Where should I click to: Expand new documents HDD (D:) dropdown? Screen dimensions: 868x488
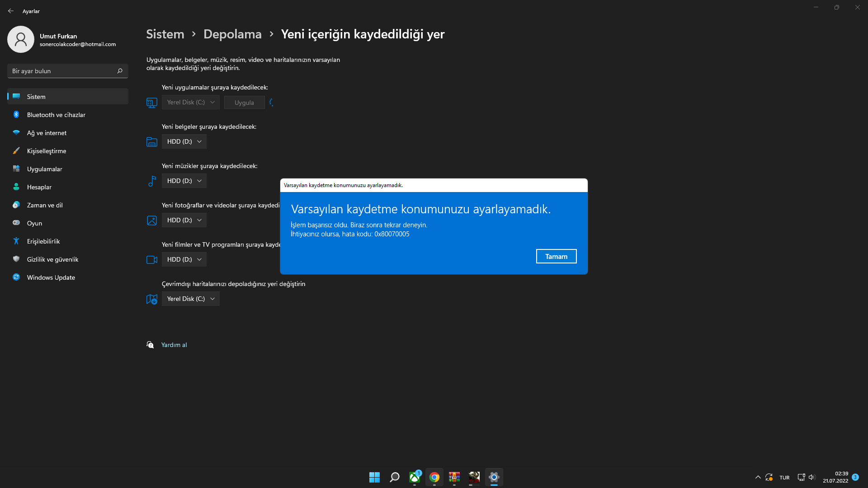click(184, 141)
